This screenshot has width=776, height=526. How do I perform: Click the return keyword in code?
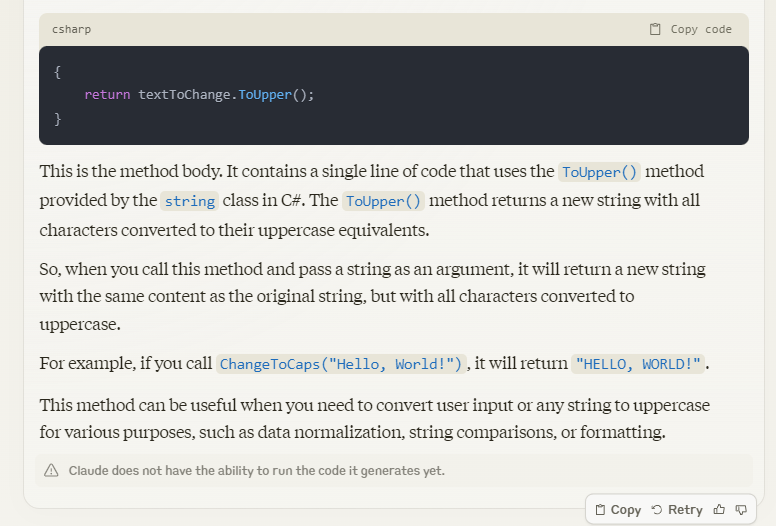click(x=107, y=95)
